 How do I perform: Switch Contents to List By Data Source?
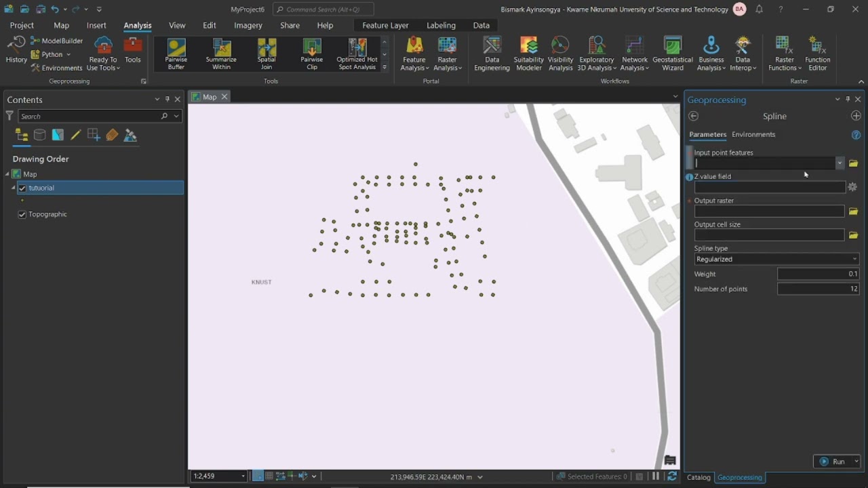(39, 136)
